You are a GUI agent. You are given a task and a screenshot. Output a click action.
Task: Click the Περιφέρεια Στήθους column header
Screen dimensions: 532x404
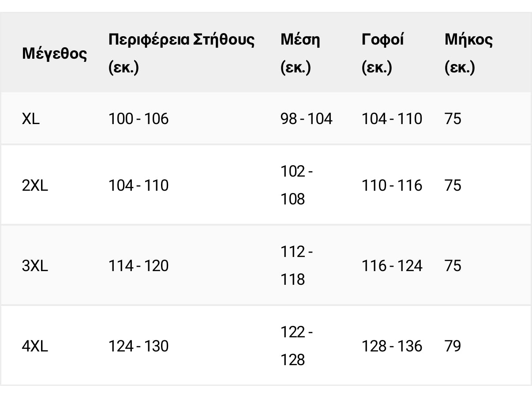pyautogui.click(x=181, y=54)
